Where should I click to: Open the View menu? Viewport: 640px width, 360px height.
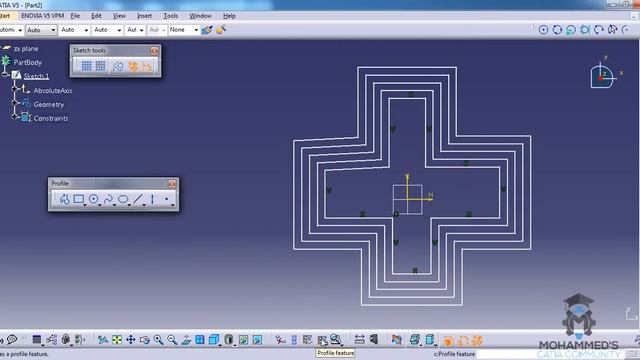119,16
